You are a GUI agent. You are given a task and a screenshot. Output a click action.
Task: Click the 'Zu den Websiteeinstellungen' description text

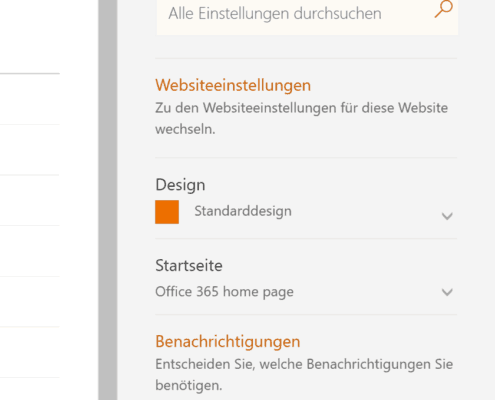coord(301,118)
